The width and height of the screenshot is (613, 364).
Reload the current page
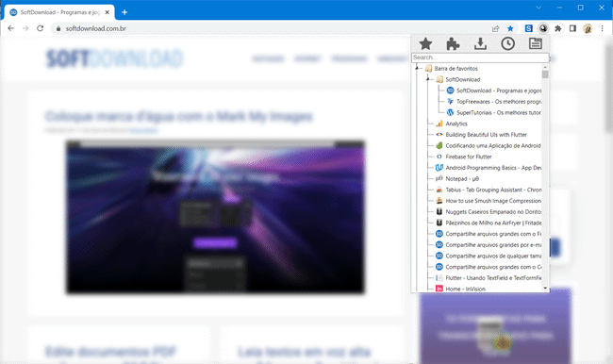40,28
